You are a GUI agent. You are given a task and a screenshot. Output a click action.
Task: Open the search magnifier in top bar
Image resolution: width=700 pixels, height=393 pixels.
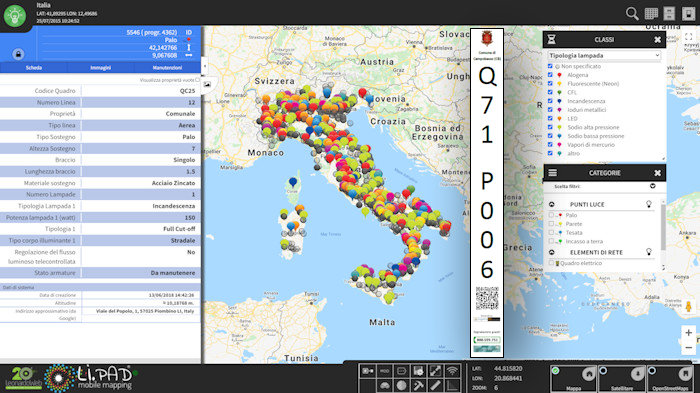[x=632, y=13]
